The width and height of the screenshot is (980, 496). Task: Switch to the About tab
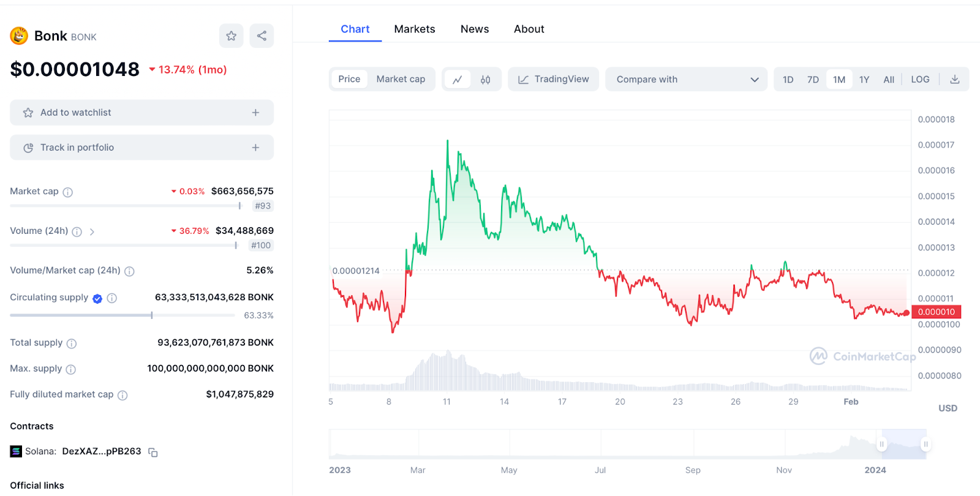(529, 29)
